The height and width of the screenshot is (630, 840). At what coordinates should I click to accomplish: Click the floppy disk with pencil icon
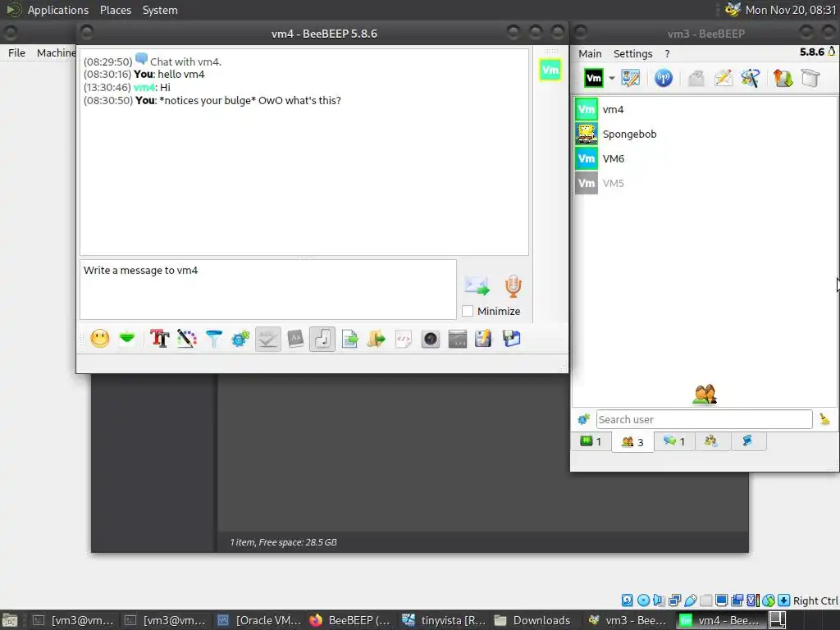[x=483, y=339]
